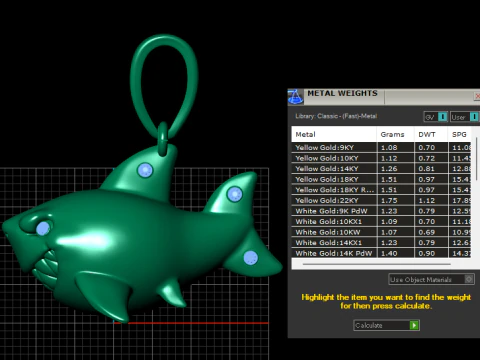The height and width of the screenshot is (360, 480).
Task: Click the horizontal scrollbar of metal table
Action: pyautogui.click(x=377, y=264)
